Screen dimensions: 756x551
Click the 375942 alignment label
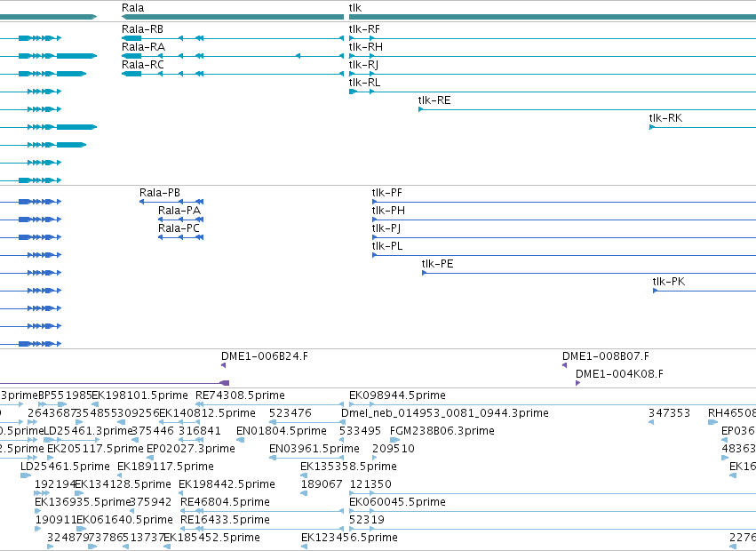[x=151, y=502]
